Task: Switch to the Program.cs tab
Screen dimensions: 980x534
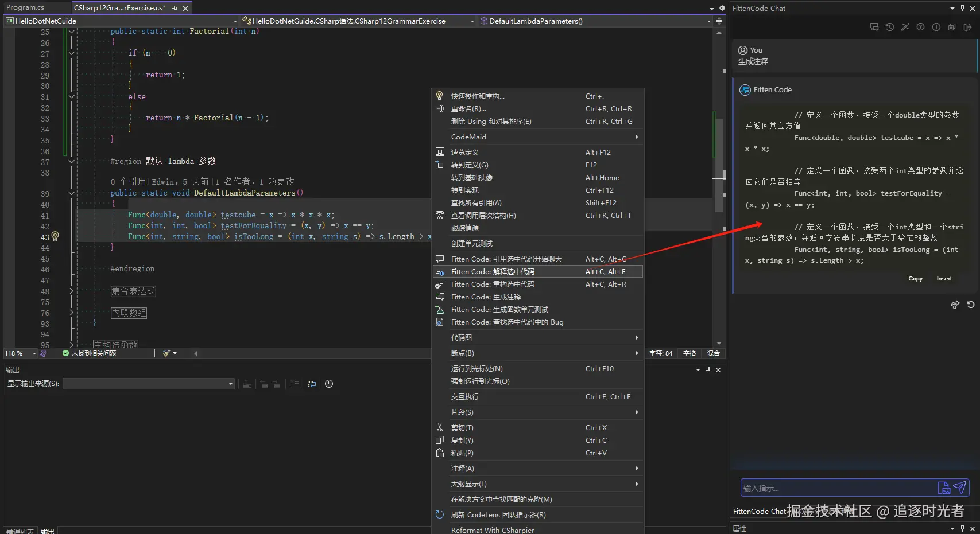Action: click(x=25, y=7)
